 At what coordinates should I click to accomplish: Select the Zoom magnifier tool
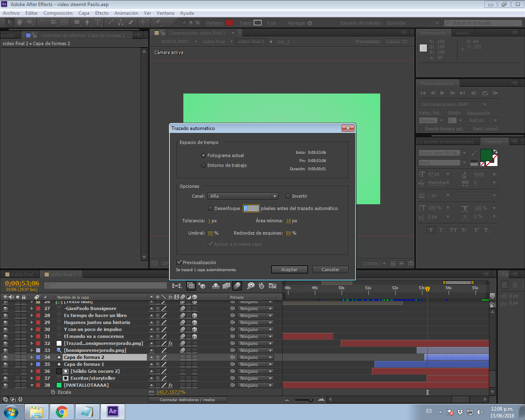[x=30, y=23]
